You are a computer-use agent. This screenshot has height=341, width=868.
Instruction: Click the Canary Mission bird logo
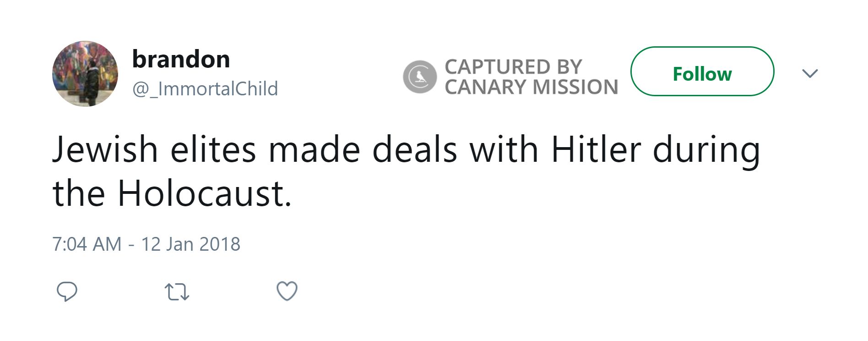click(x=419, y=77)
